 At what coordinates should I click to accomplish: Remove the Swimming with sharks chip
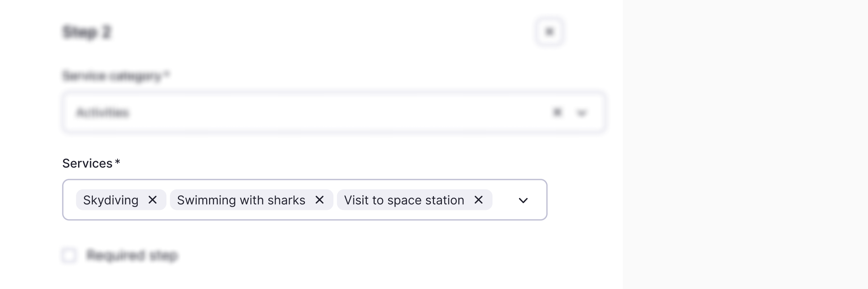(319, 200)
